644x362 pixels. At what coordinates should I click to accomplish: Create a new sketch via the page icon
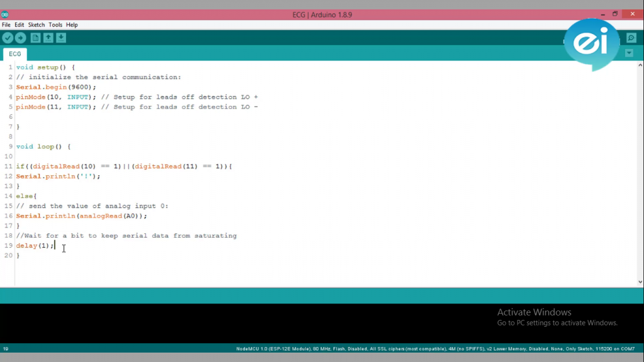tap(35, 38)
